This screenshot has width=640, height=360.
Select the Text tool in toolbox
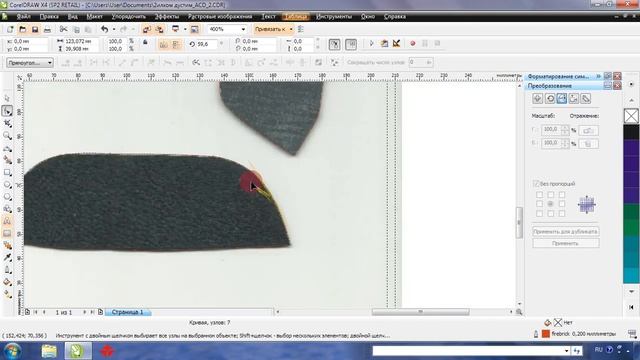pyautogui.click(x=7, y=221)
